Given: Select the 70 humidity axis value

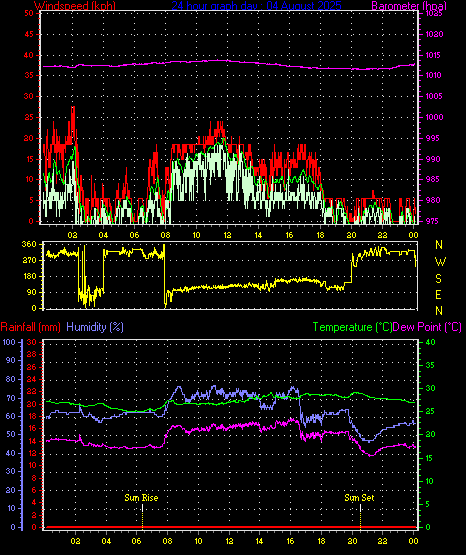Looking at the screenshot, I should point(11,398).
